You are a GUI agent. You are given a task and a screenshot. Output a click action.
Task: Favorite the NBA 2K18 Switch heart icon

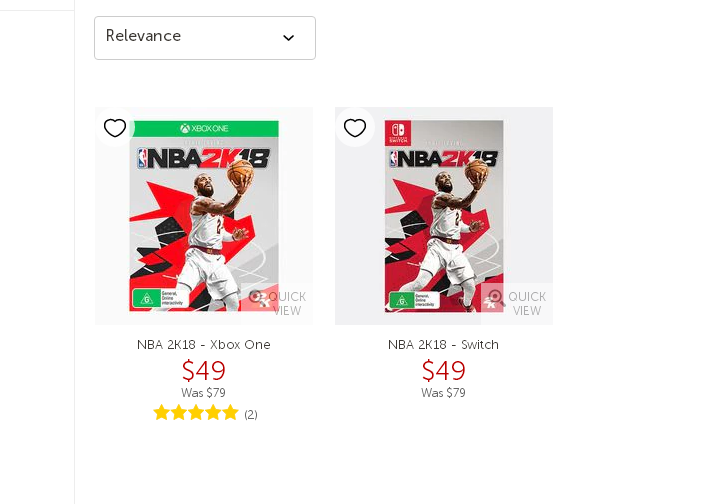[x=355, y=128]
